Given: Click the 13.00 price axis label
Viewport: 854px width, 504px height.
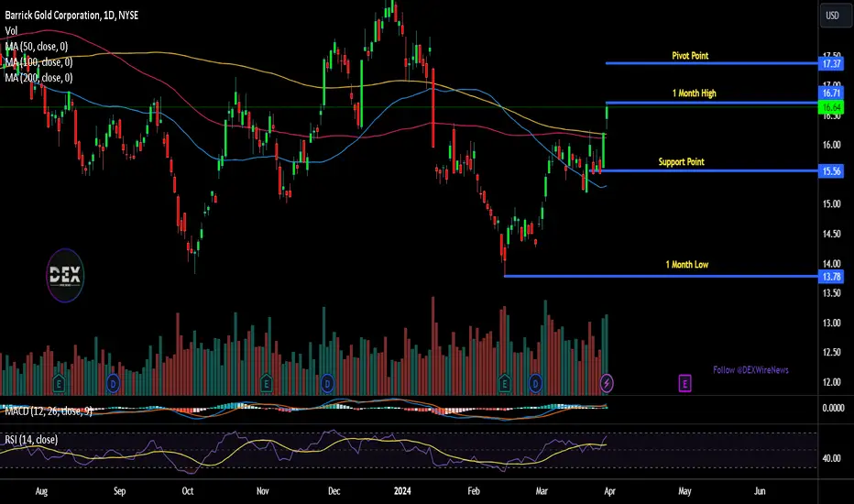Looking at the screenshot, I should point(832,323).
